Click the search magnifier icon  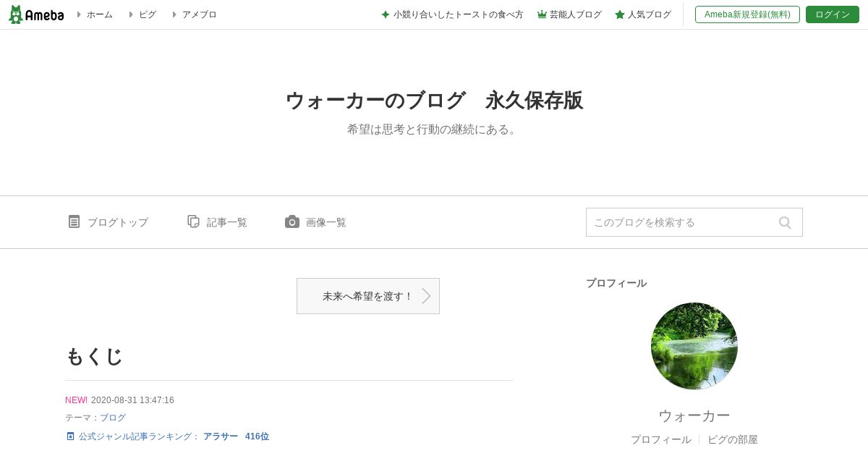785,222
